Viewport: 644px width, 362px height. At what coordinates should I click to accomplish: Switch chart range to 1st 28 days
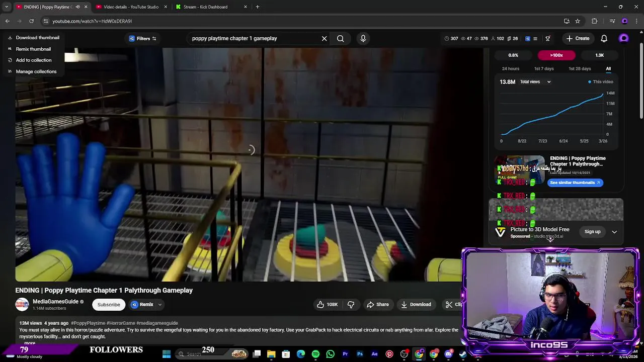pyautogui.click(x=580, y=69)
